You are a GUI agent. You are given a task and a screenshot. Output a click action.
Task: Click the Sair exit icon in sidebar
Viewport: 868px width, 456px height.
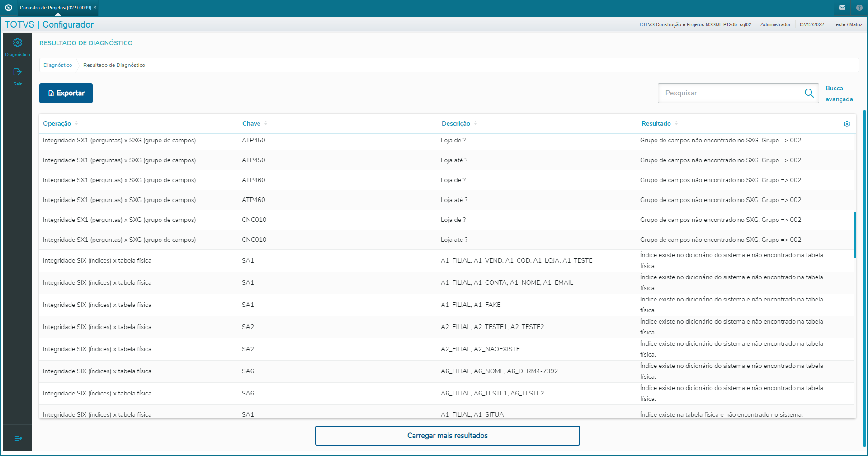pyautogui.click(x=18, y=72)
